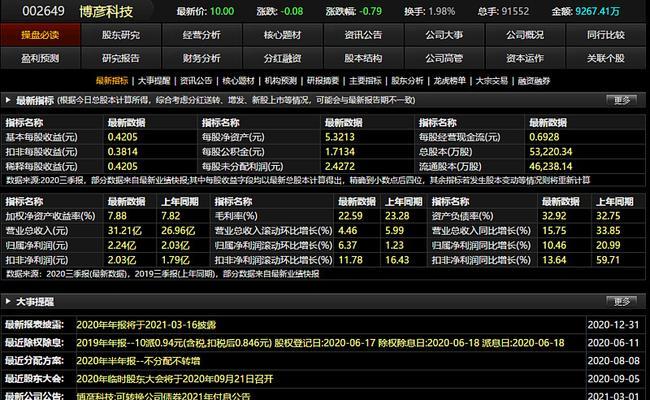Open 财务分析 tab
Screen dimensions: 650x400
click(x=201, y=58)
